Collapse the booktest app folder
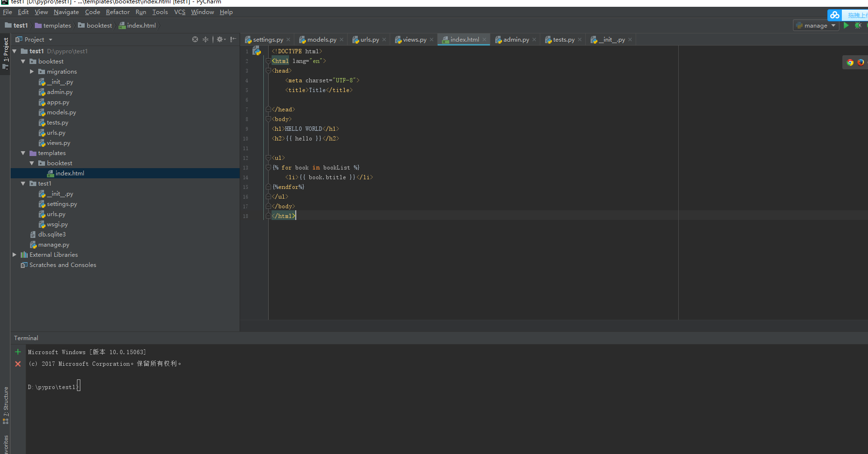 coord(23,62)
